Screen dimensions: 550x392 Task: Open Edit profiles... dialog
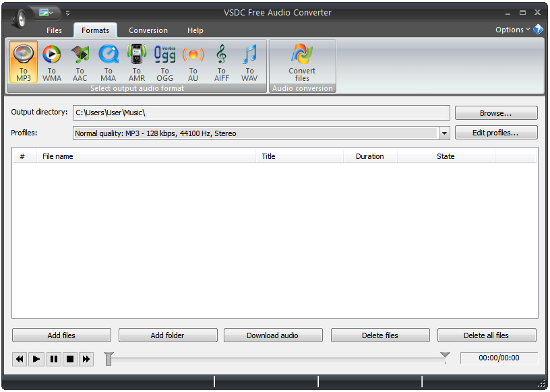[496, 133]
